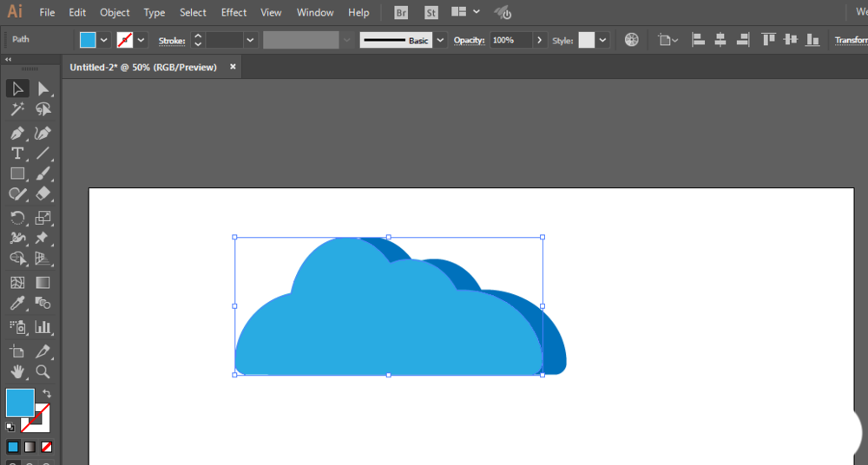Viewport: 868px width, 465px height.
Task: Open the Recolor Artwork wheel icon
Action: click(632, 40)
